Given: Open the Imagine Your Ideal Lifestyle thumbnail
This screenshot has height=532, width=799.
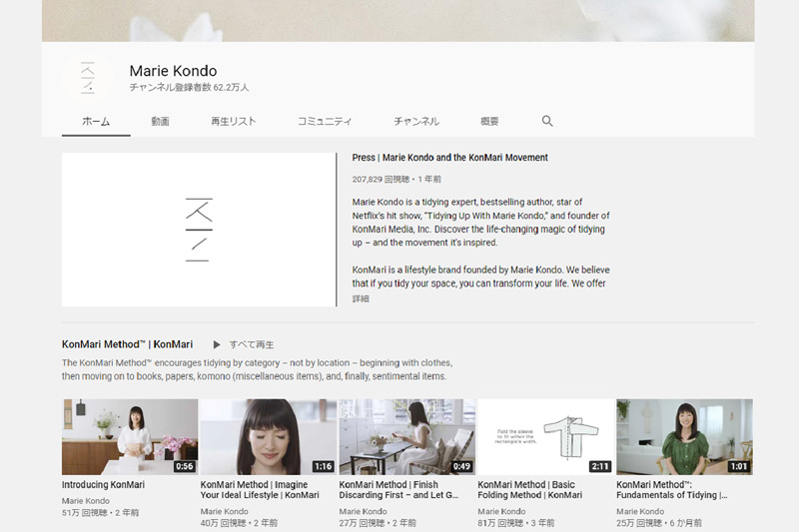Looking at the screenshot, I should click(268, 437).
